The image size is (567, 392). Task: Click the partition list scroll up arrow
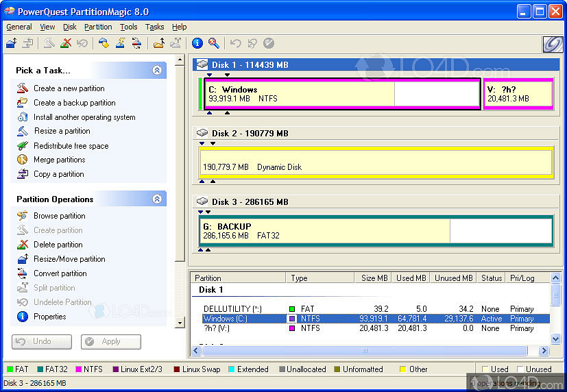pos(555,278)
